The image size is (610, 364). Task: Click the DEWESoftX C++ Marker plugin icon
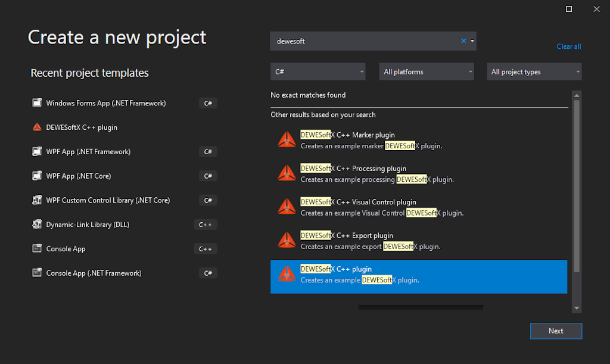pos(287,139)
